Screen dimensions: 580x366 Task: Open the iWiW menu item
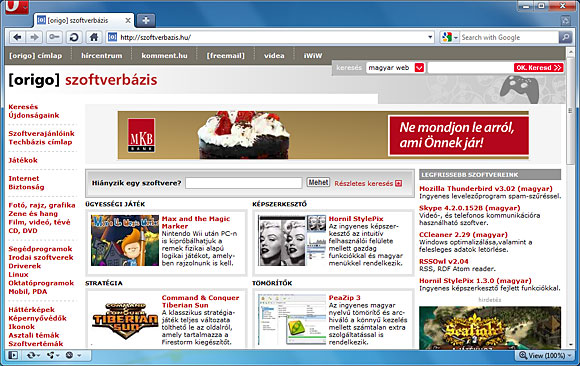(313, 56)
